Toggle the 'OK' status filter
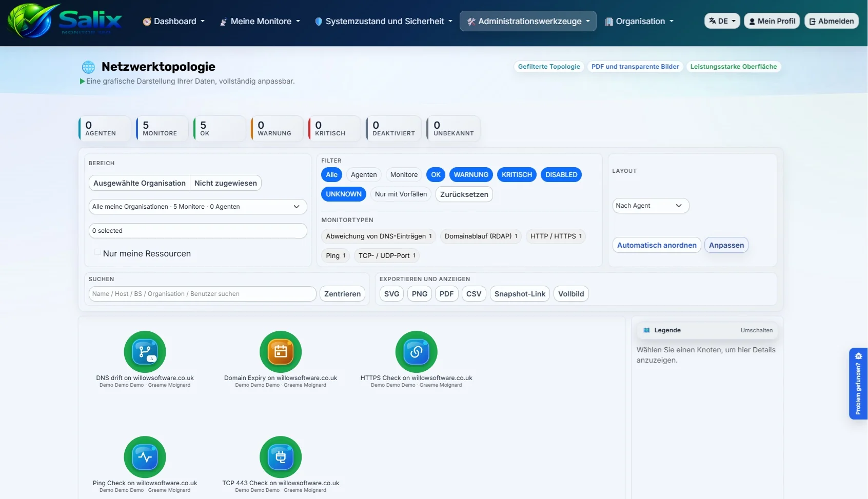868x499 pixels. [x=436, y=175]
